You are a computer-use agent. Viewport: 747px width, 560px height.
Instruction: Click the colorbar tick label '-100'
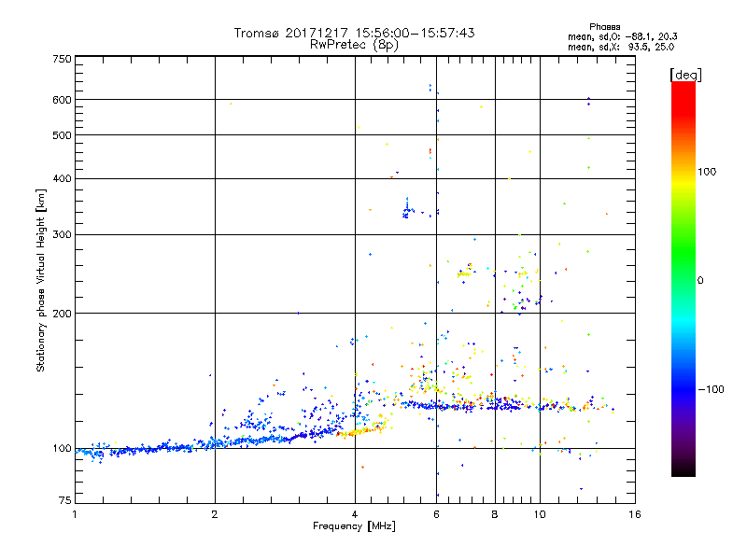(x=711, y=389)
